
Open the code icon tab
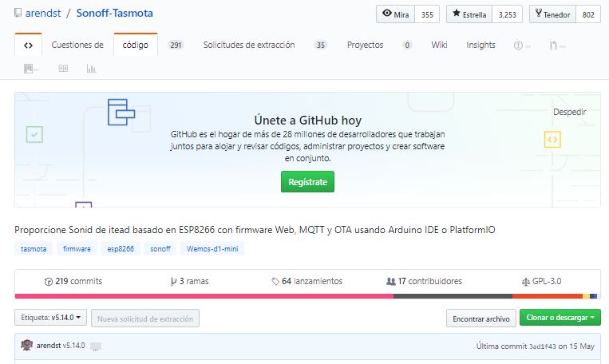click(28, 45)
